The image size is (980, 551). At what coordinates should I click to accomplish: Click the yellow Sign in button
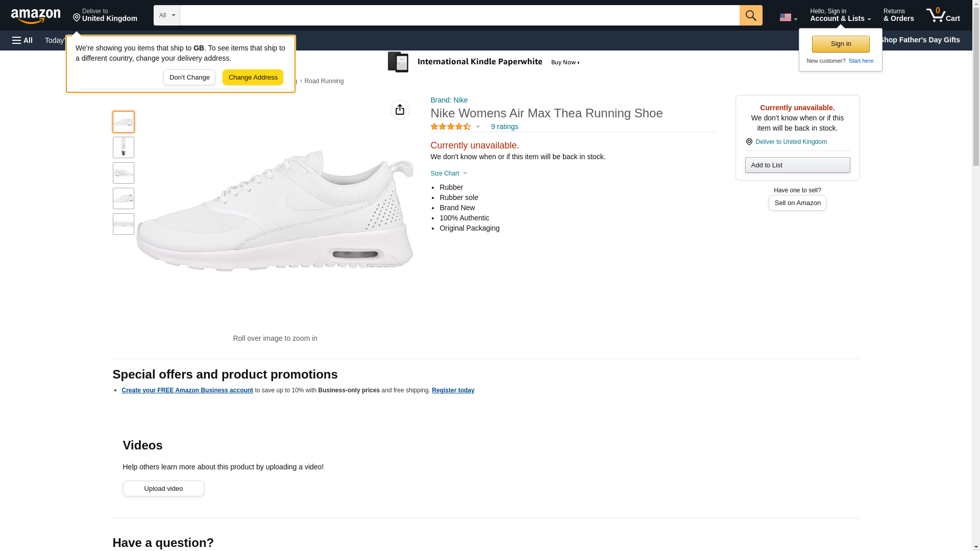(x=840, y=44)
